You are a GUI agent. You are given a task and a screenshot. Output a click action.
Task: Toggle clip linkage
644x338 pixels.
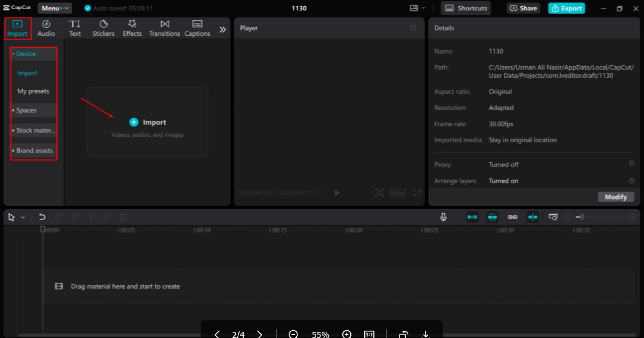[512, 217]
